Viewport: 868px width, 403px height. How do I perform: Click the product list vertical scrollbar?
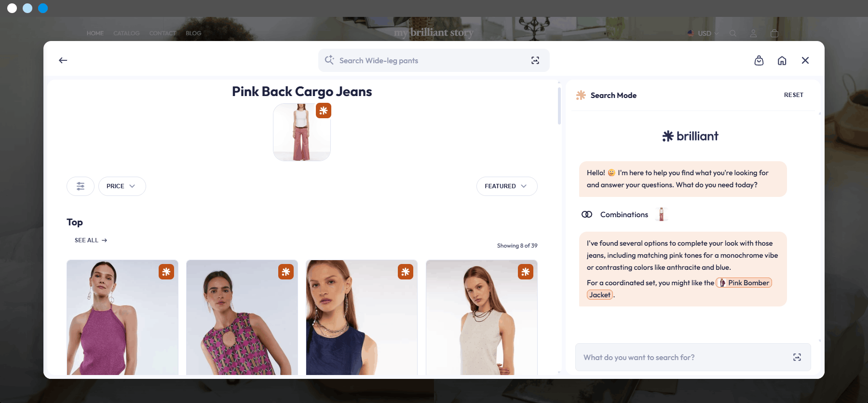click(x=559, y=106)
